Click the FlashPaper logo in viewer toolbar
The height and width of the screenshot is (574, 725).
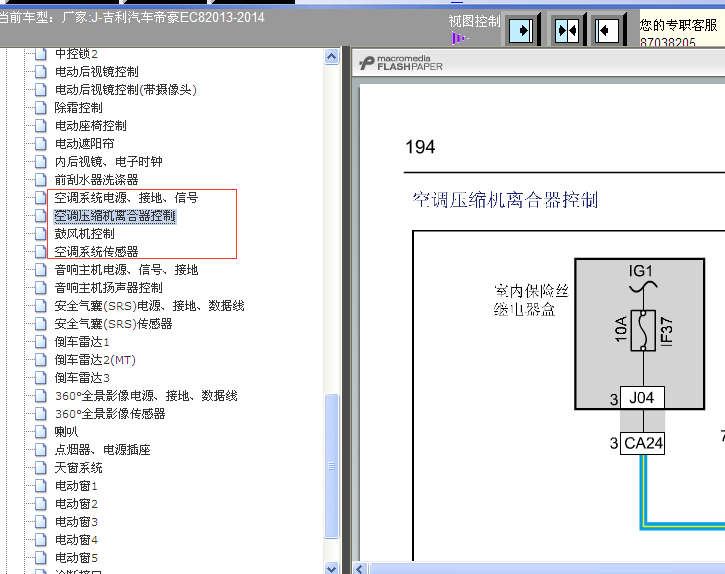[x=400, y=63]
